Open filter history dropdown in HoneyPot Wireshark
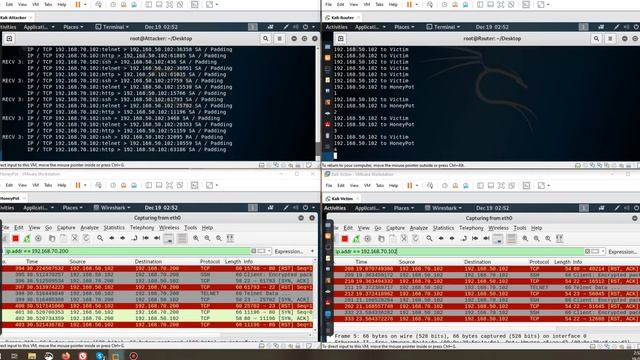The width and height of the screenshot is (640, 360). click(269, 251)
